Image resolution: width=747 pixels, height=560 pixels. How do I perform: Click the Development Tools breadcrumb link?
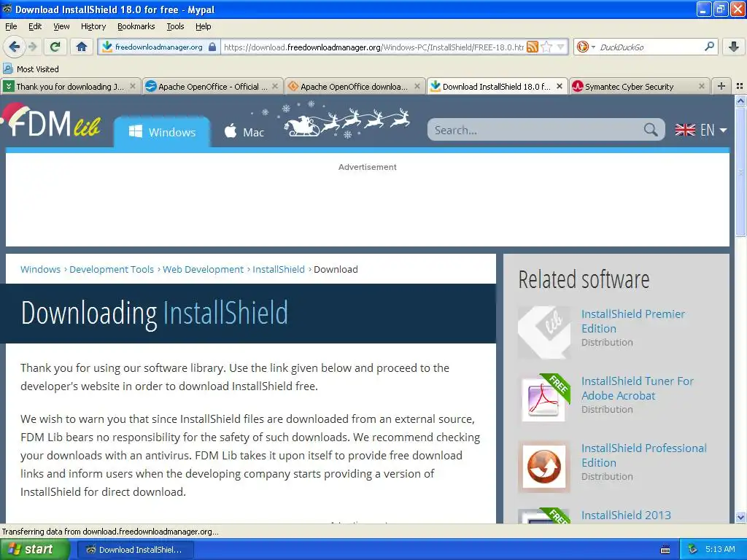[x=112, y=269]
